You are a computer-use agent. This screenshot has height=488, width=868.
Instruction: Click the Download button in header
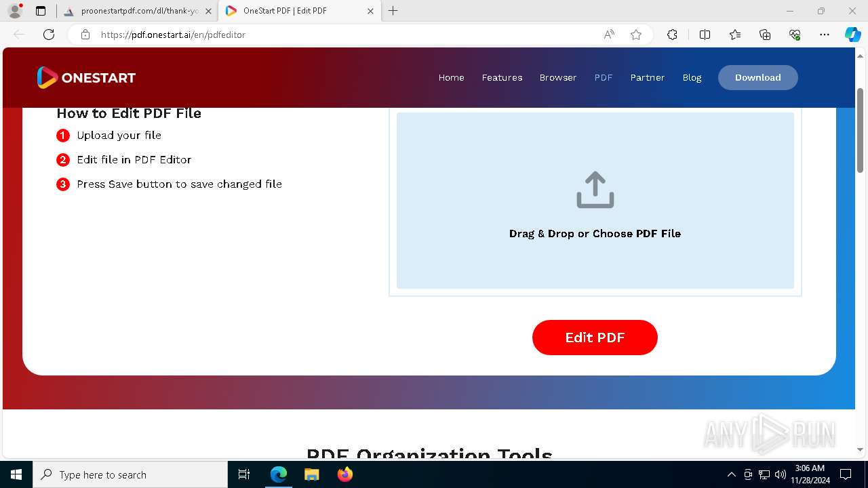(758, 78)
